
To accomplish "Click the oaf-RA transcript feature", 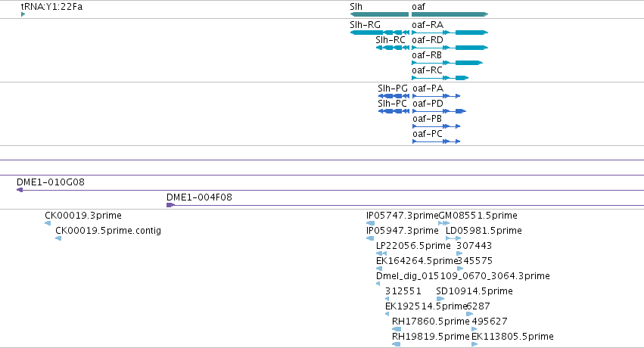I will (x=450, y=33).
